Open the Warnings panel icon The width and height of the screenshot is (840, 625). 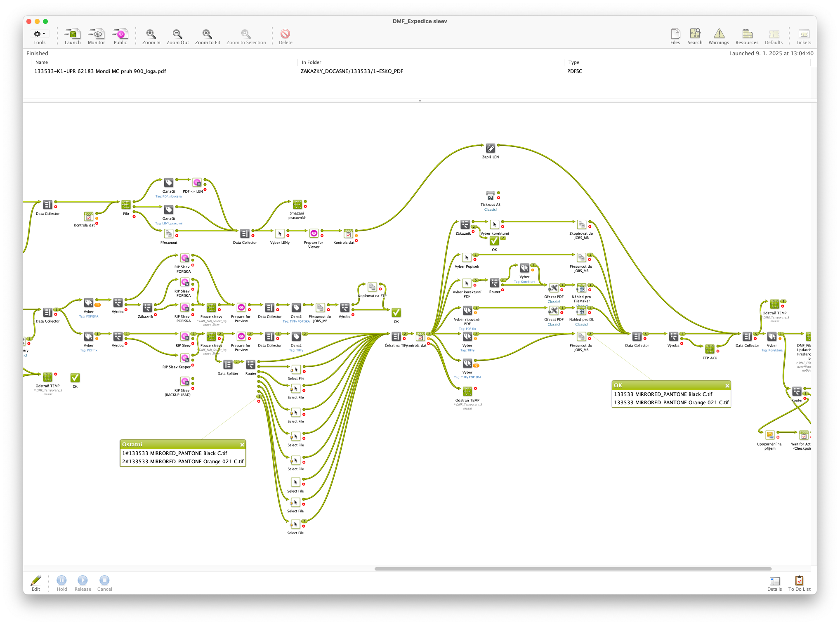point(719,34)
